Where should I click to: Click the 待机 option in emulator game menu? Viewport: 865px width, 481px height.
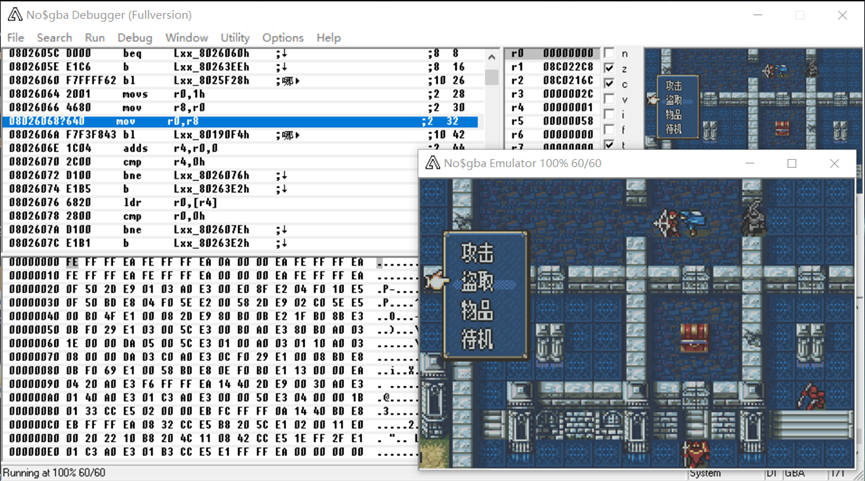tap(477, 339)
